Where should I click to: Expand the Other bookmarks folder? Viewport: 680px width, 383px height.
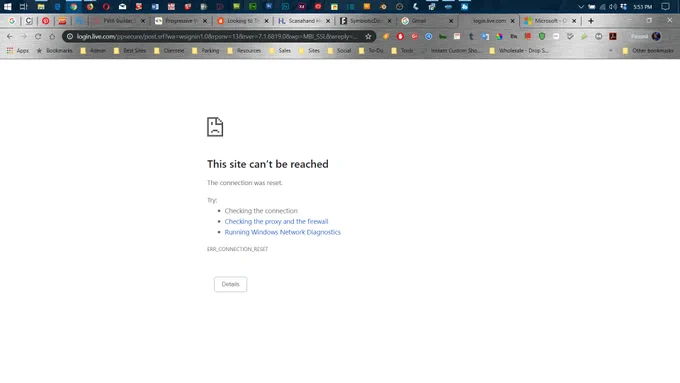648,51
